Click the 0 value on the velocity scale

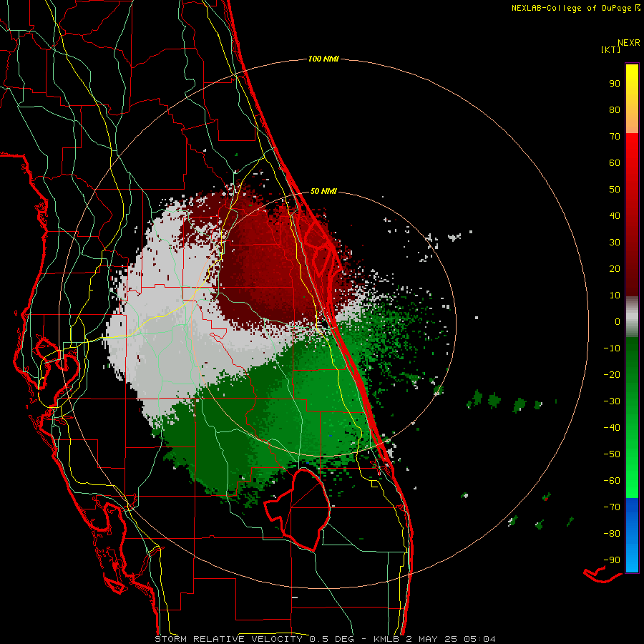pos(618,321)
